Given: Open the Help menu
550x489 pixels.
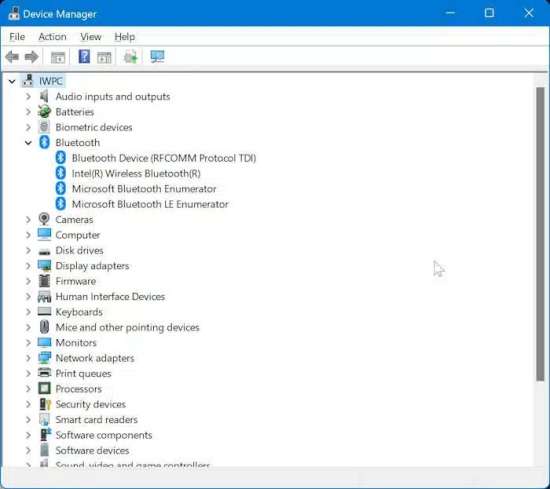Looking at the screenshot, I should pyautogui.click(x=125, y=36).
